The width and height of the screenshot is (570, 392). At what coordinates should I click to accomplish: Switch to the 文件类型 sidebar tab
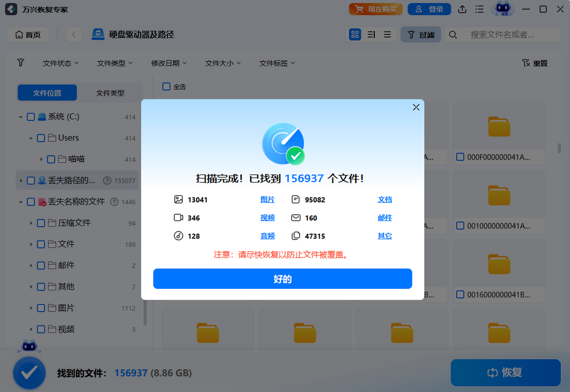(110, 93)
